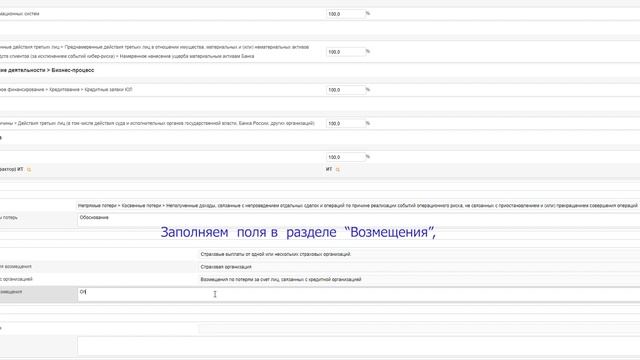This screenshot has height=360, width=640.
Task: Select the 'Страховые выплаты' field
Action: pos(419,254)
